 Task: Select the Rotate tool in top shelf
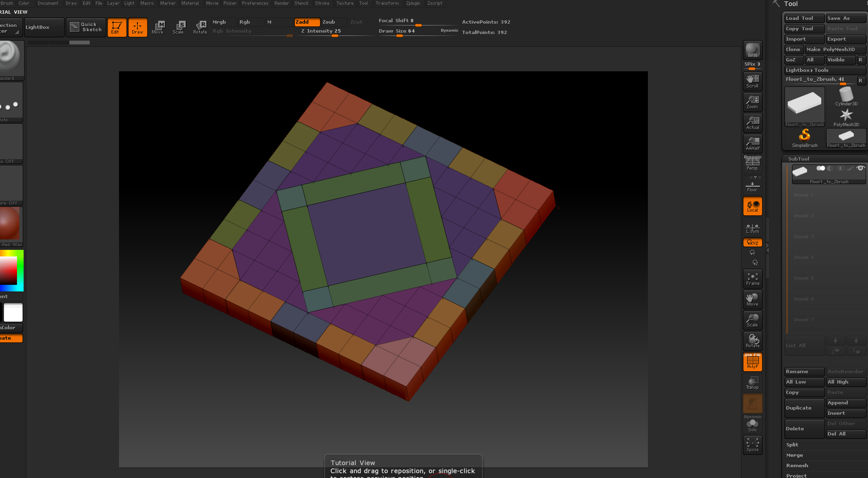(x=200, y=27)
